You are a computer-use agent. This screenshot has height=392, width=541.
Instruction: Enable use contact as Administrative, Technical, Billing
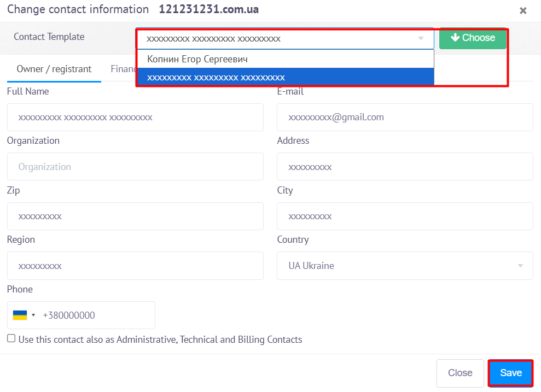tap(11, 338)
